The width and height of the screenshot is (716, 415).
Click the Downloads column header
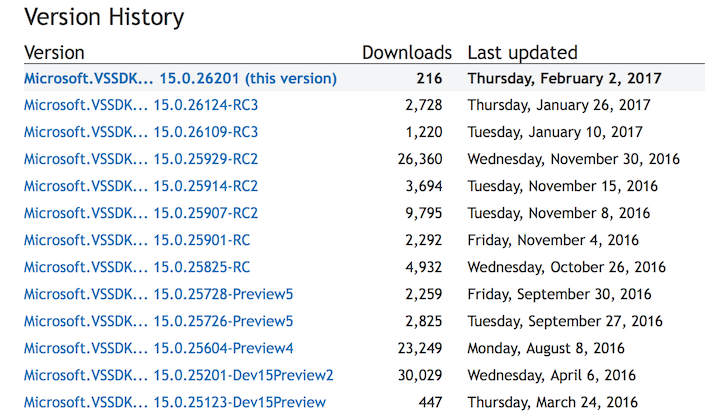pos(407,53)
